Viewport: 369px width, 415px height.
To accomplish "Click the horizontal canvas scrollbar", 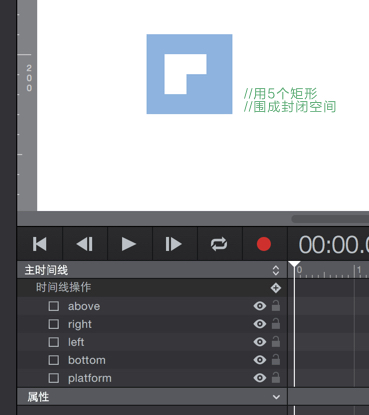I will point(330,219).
